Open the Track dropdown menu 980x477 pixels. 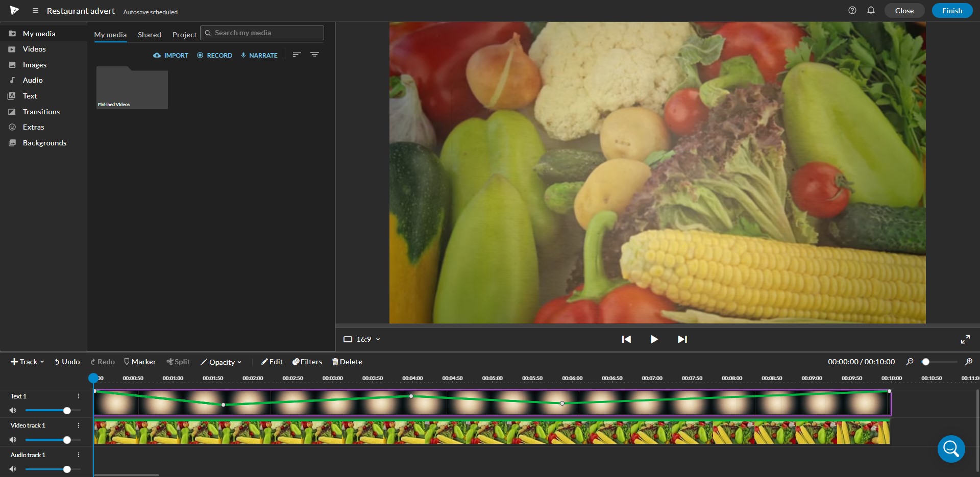(x=27, y=362)
